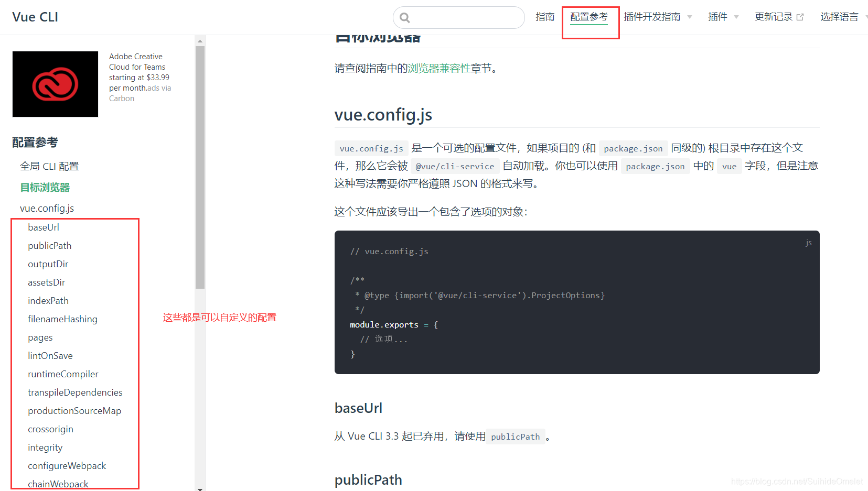Focus the search input box
Viewport: 868px width, 491px height.
pyautogui.click(x=459, y=18)
